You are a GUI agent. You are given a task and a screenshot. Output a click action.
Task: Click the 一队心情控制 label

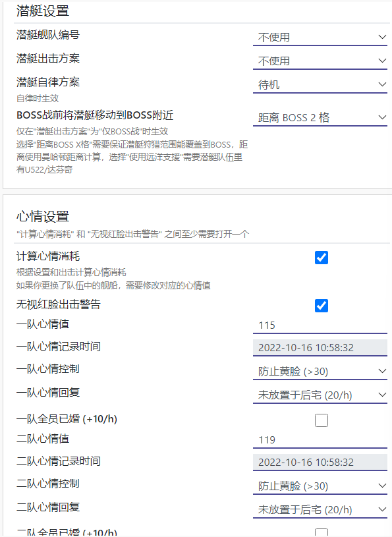coord(48,369)
